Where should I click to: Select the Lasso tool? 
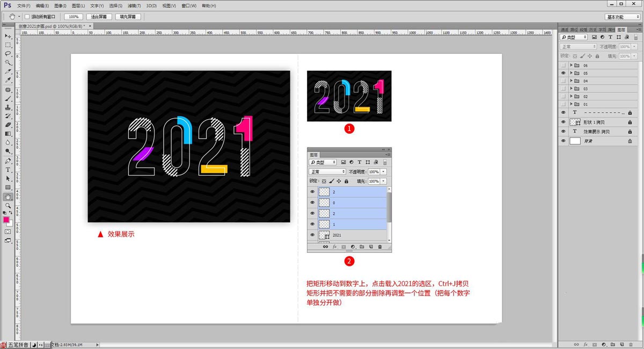[x=8, y=54]
